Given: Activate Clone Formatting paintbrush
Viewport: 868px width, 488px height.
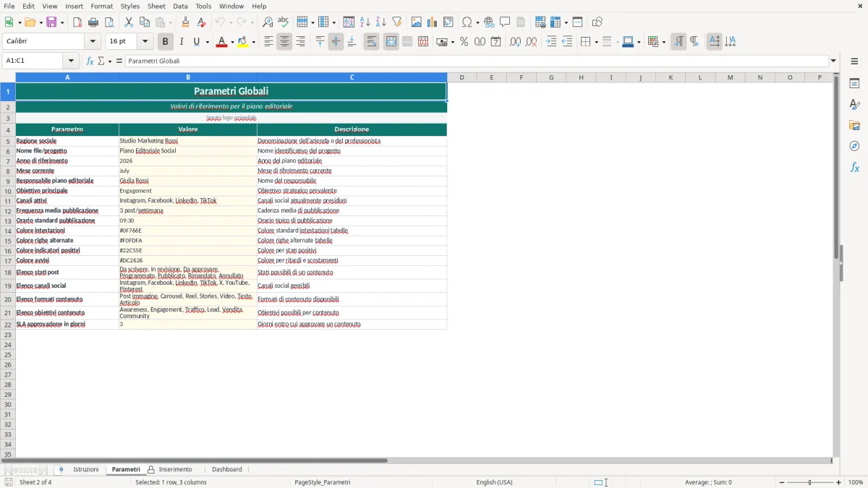Looking at the screenshot, I should (185, 22).
